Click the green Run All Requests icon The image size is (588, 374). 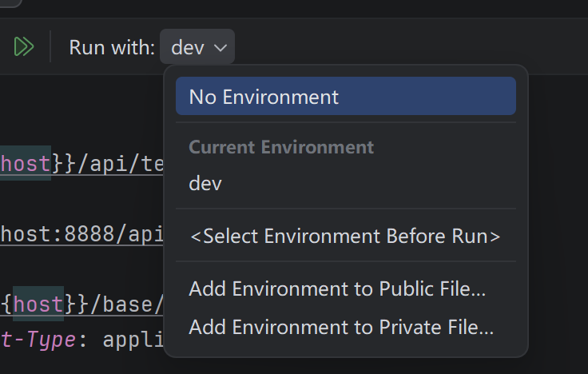[x=24, y=47]
